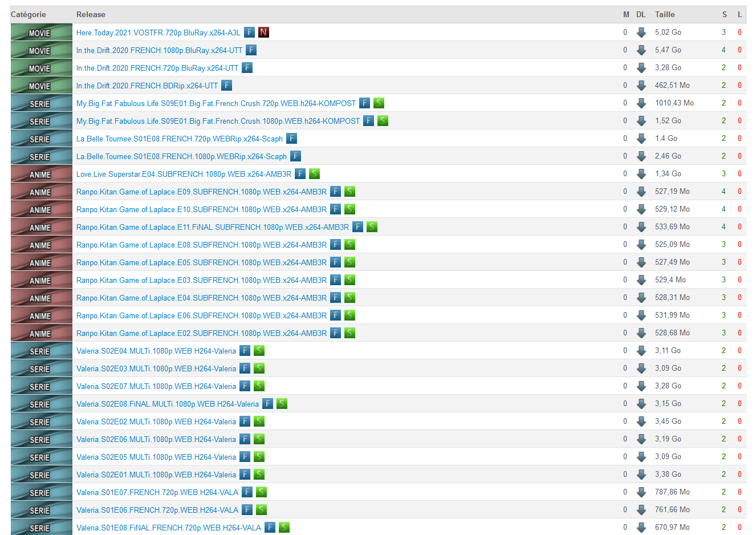
Task: Click S badge on Love.Live.Superstar.E04 row
Action: pyautogui.click(x=314, y=174)
